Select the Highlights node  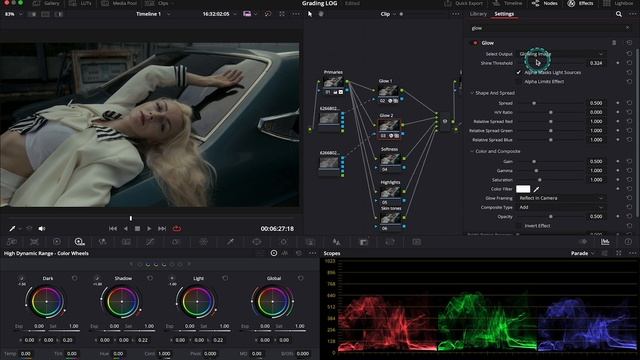pos(390,192)
